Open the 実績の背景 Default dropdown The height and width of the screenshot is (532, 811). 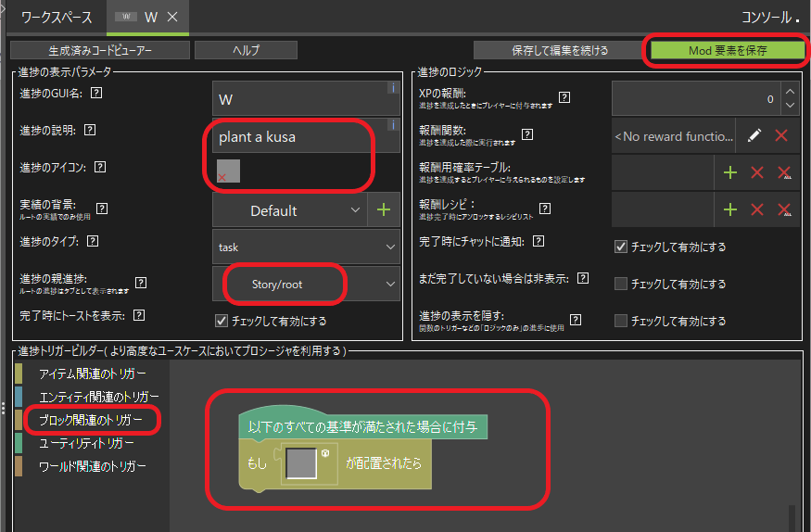point(289,210)
